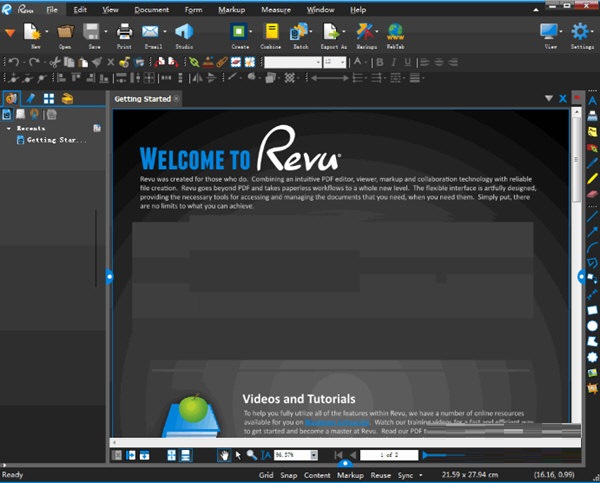Toggle Reuse in the status bar
This screenshot has width=600, height=483.
(x=380, y=475)
